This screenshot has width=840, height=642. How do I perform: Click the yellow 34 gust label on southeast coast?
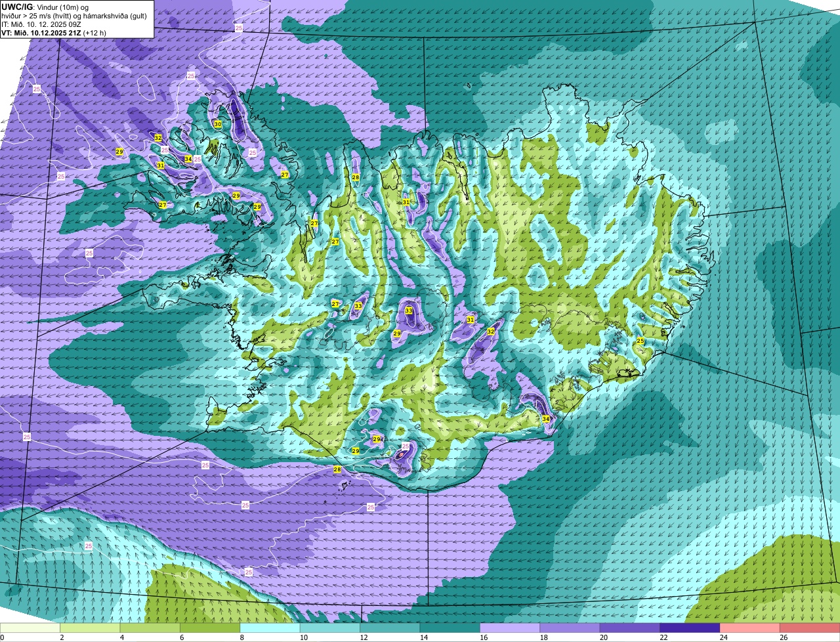[x=546, y=419]
